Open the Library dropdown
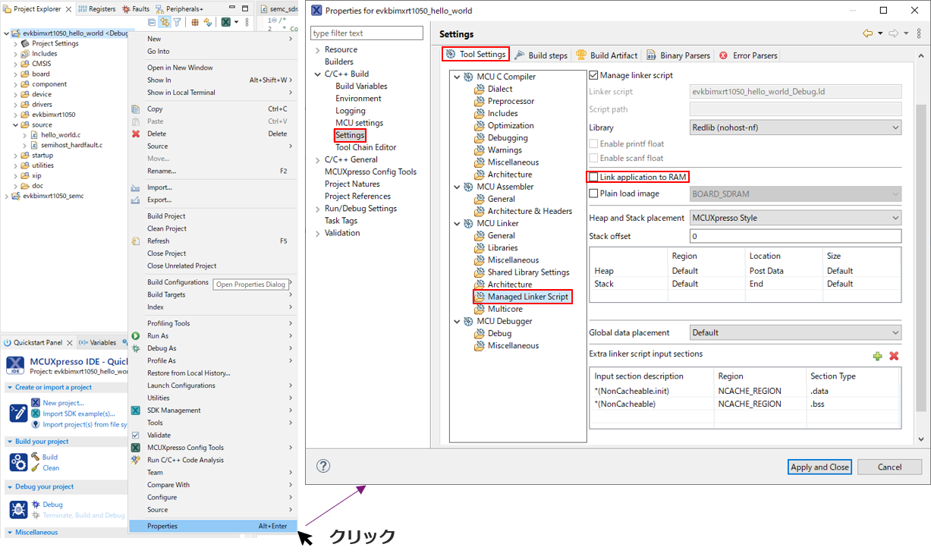 pos(795,127)
